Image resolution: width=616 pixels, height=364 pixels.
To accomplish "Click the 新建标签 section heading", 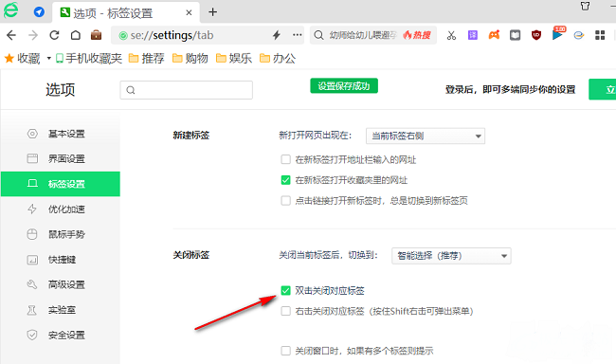I will tap(191, 136).
